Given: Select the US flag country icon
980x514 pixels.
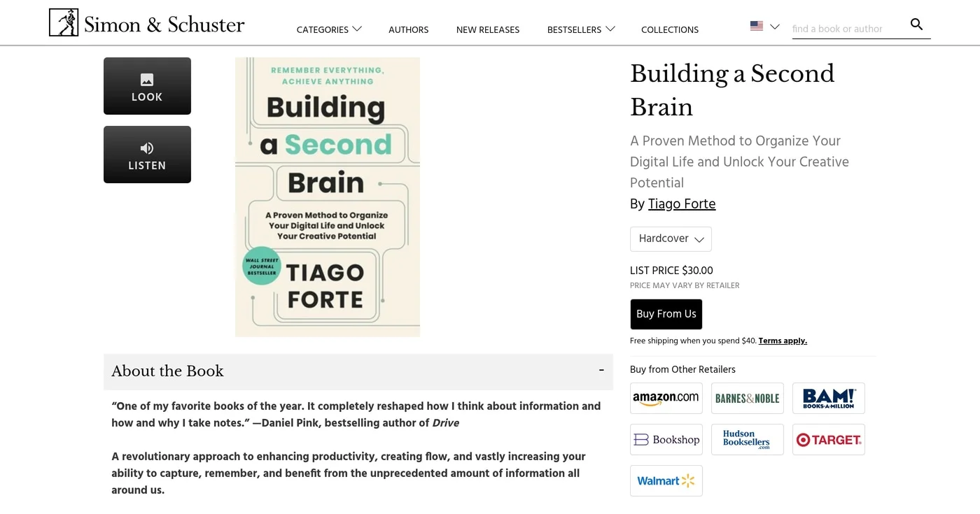Looking at the screenshot, I should click(x=757, y=26).
